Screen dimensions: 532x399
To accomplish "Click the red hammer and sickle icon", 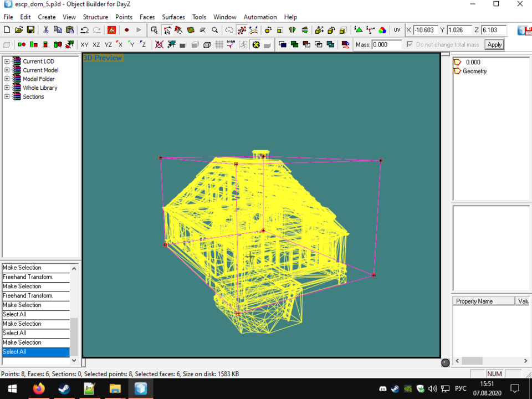I will 111,30.
